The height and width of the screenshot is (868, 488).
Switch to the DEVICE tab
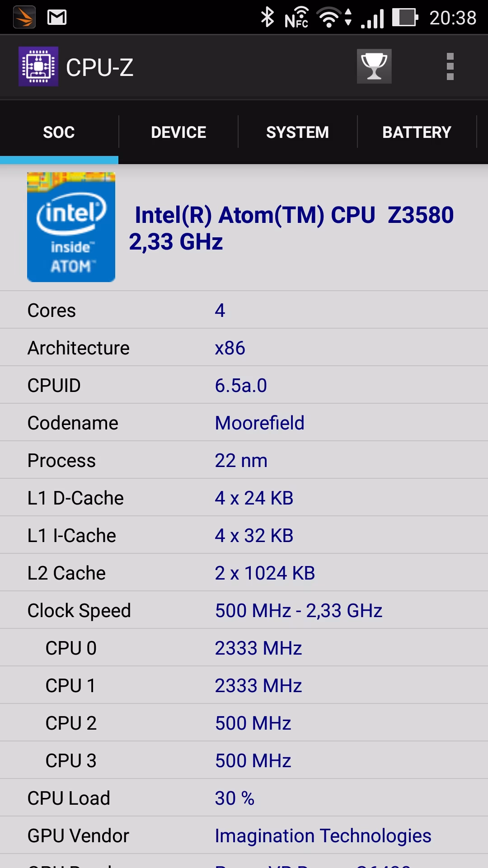tap(178, 132)
